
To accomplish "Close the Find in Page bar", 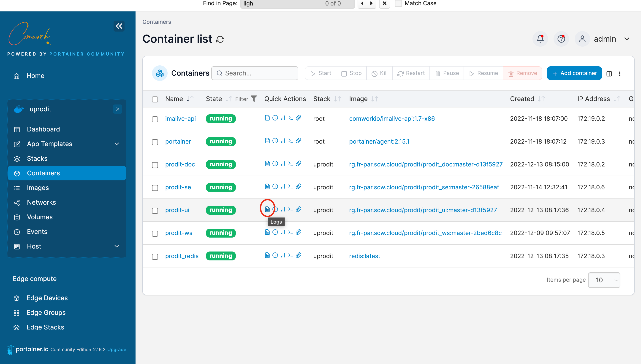I will point(384,3).
